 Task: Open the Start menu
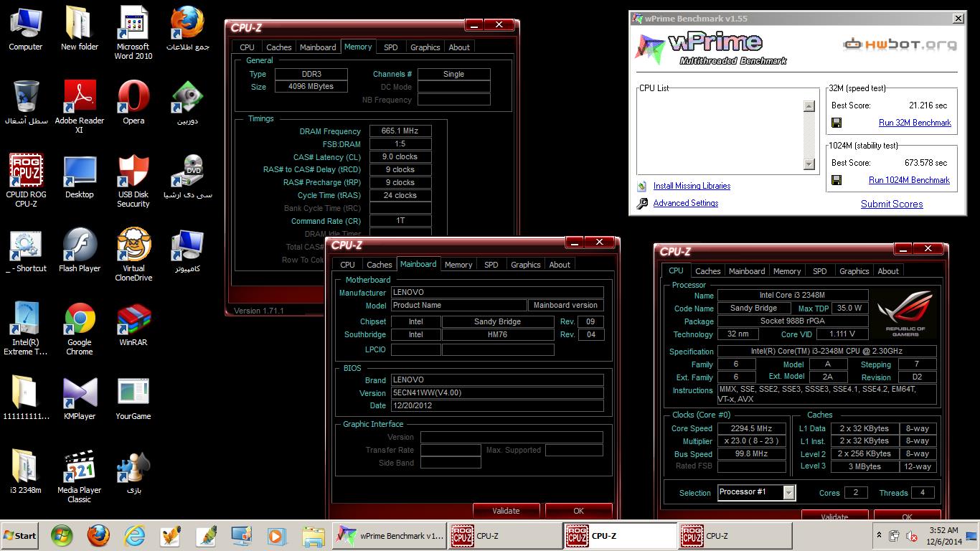point(20,536)
